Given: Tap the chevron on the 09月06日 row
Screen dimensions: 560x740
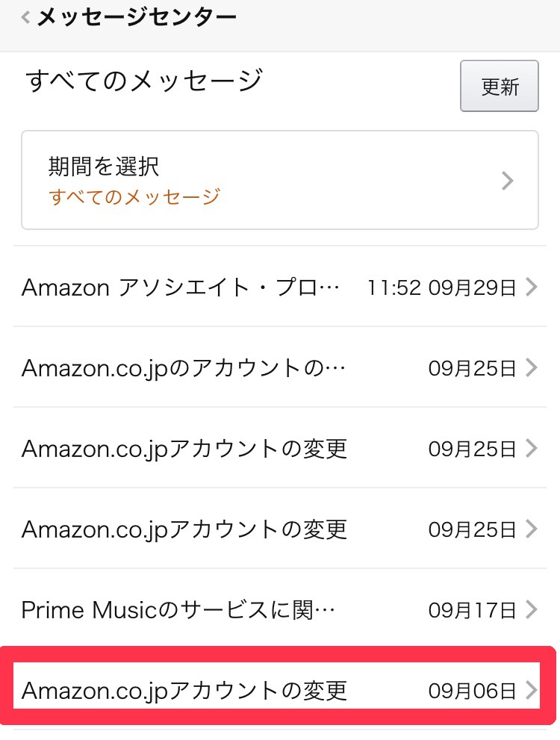Looking at the screenshot, I should point(531,691).
